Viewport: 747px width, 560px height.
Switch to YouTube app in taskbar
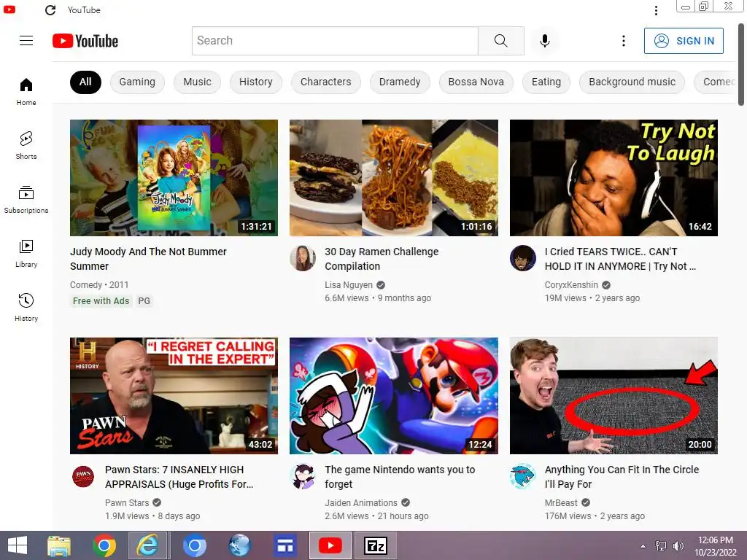[330, 545]
